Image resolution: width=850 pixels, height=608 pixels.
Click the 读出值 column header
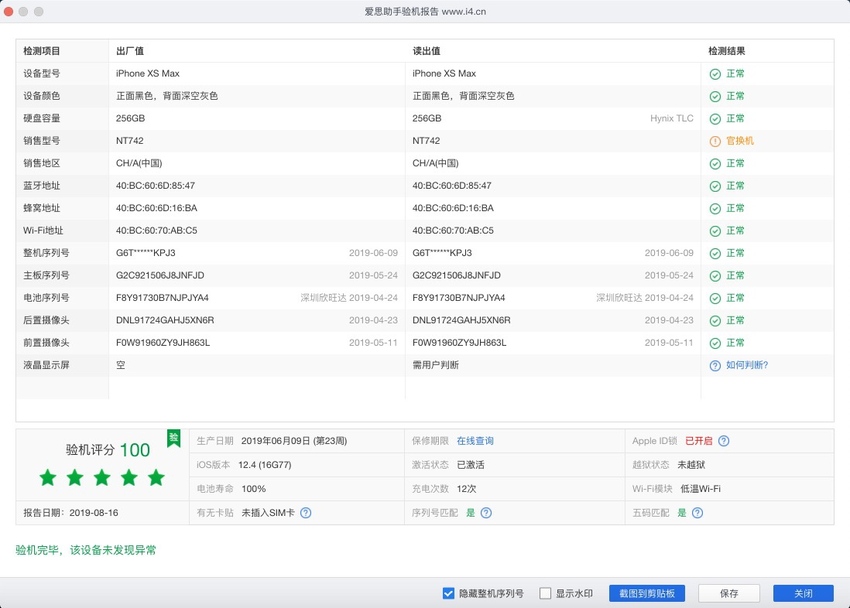pos(427,51)
